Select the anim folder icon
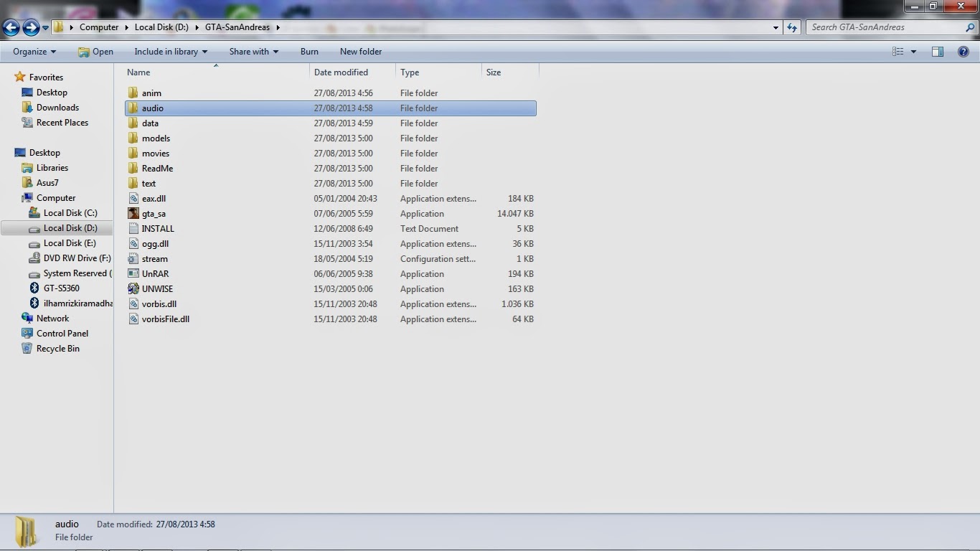Screen dimensions: 980x551 [x=133, y=93]
